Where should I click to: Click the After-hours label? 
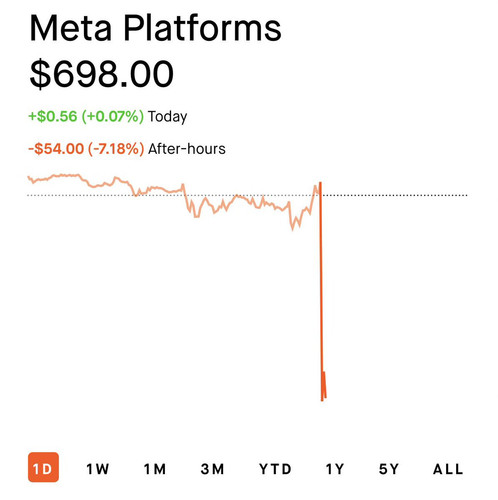(187, 149)
